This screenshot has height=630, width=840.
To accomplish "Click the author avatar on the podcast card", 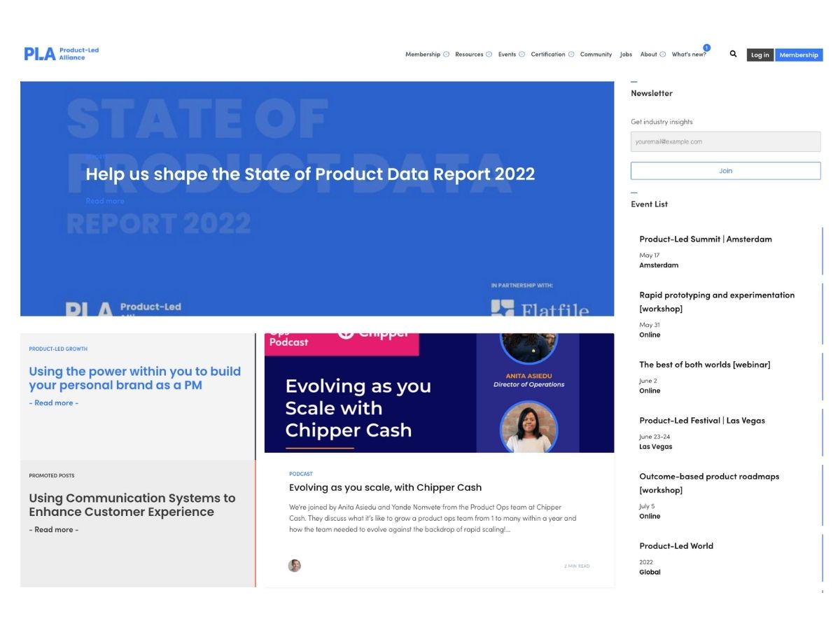I will tap(295, 566).
